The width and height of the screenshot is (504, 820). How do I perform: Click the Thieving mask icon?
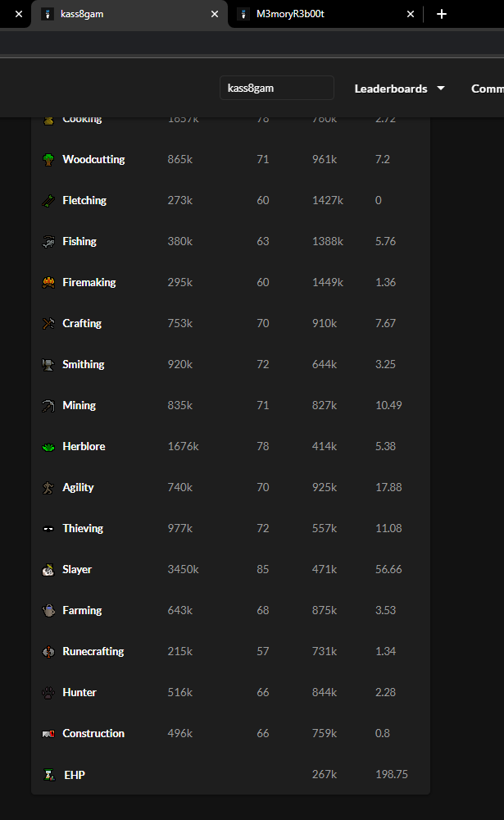click(48, 529)
